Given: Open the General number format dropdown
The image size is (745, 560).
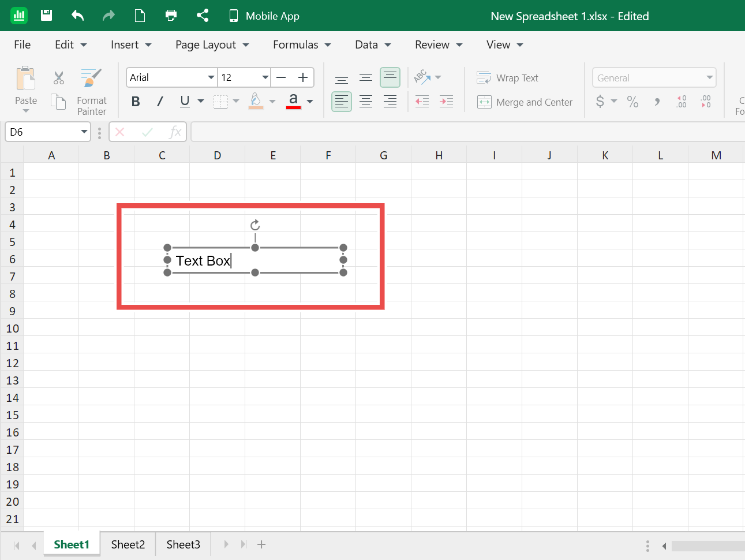Looking at the screenshot, I should coord(654,77).
